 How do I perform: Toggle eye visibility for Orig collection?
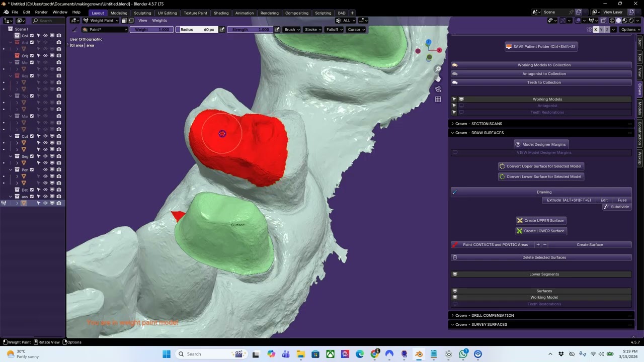pos(45,56)
